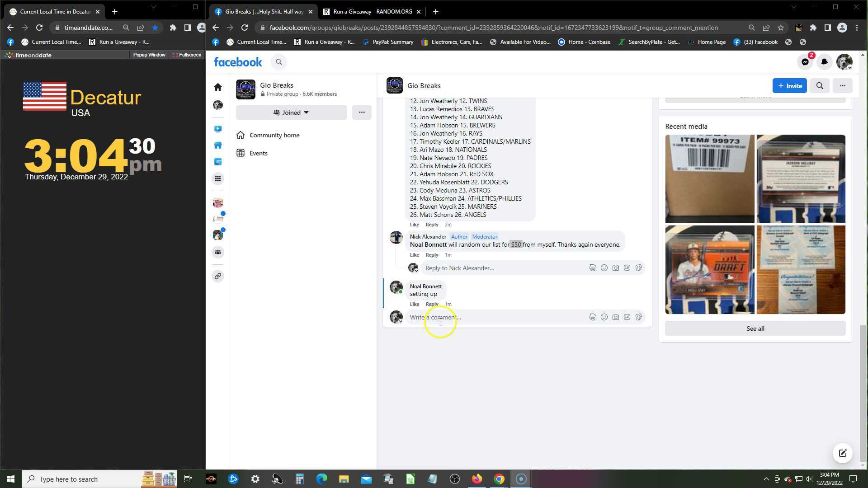Open the Facebook Messenger icon
868x488 pixels.
(805, 62)
